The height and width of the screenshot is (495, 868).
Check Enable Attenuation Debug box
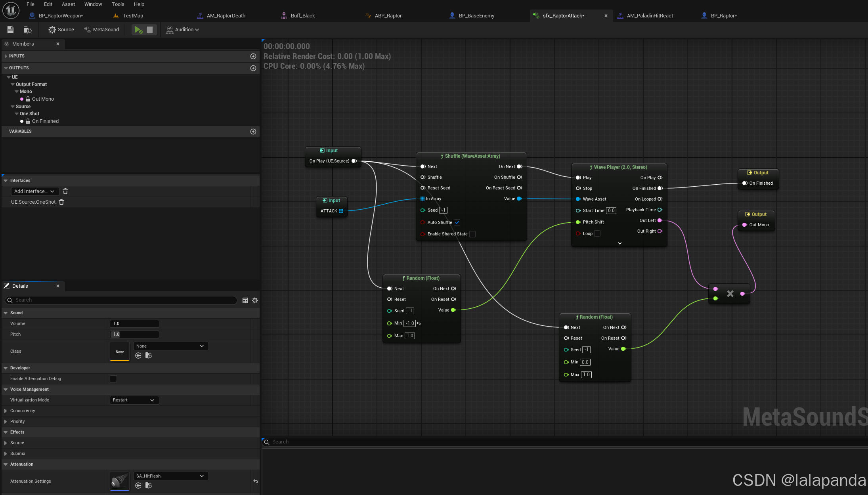pos(113,379)
